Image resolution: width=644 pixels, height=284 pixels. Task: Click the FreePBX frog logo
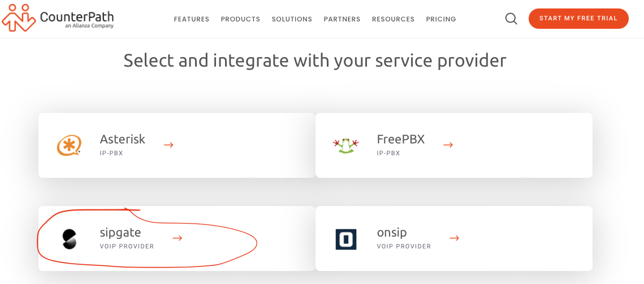tap(345, 146)
